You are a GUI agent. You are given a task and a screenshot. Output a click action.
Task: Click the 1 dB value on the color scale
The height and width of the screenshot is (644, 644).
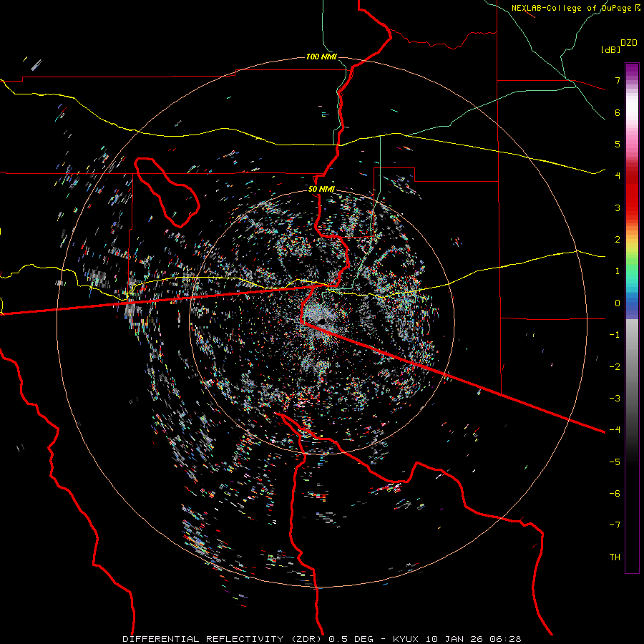click(618, 271)
